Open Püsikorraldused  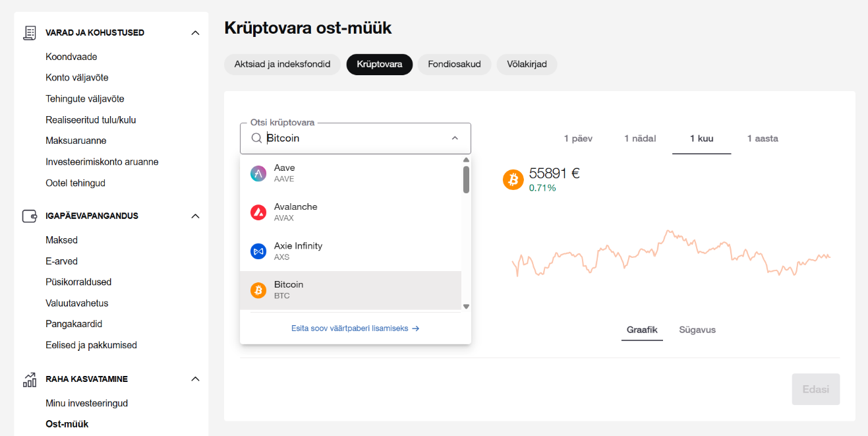coord(78,282)
